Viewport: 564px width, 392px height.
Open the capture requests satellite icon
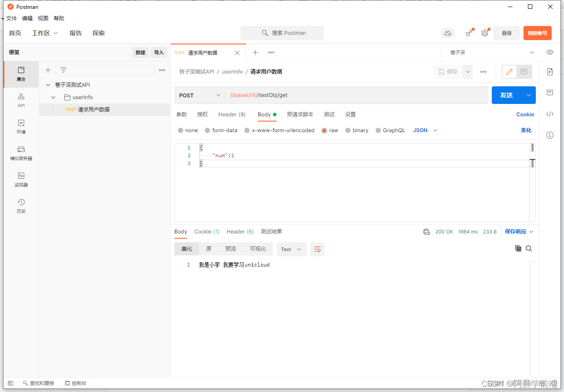(x=469, y=33)
